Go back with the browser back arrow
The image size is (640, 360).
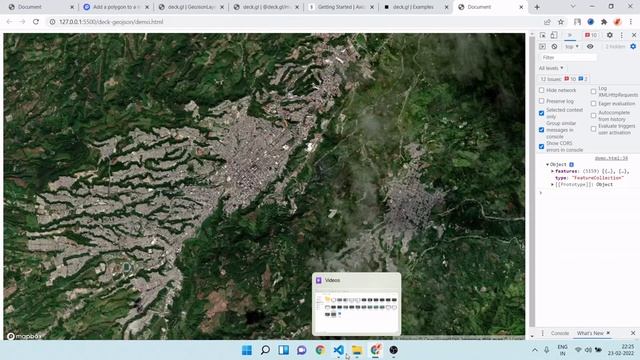tap(9, 22)
